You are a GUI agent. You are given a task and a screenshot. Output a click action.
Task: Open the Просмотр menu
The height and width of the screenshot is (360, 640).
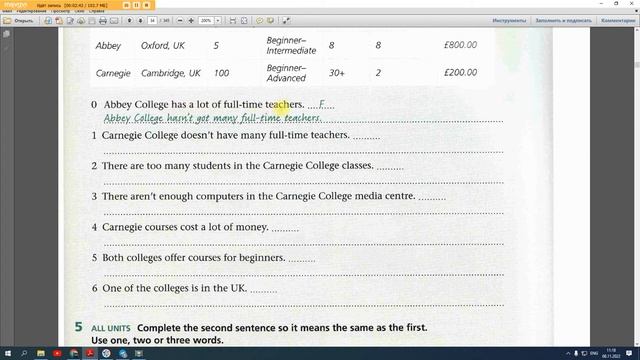60,11
